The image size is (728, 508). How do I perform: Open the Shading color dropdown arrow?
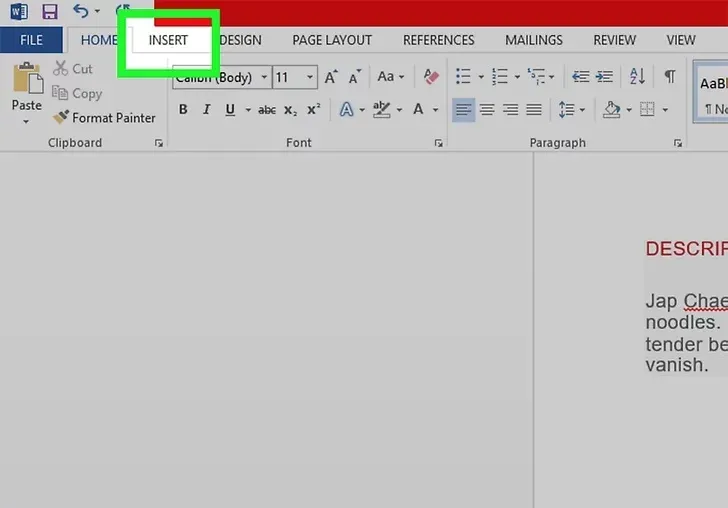tap(629, 110)
